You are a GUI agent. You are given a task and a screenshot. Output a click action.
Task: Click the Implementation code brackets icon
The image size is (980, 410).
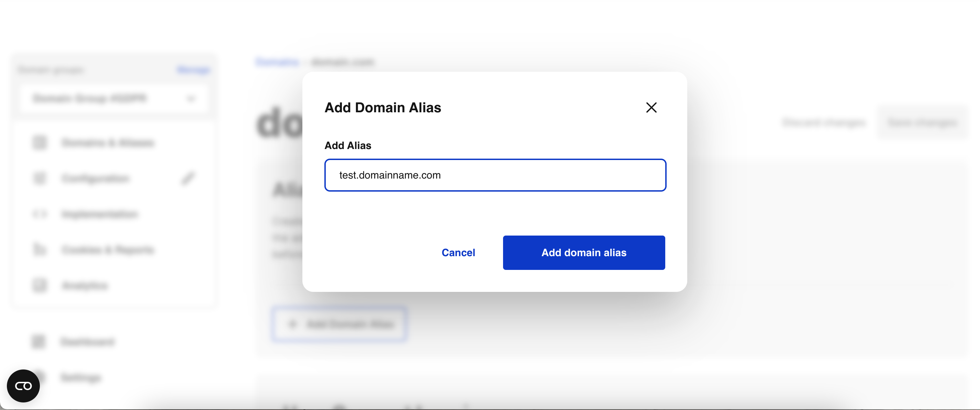click(x=40, y=214)
